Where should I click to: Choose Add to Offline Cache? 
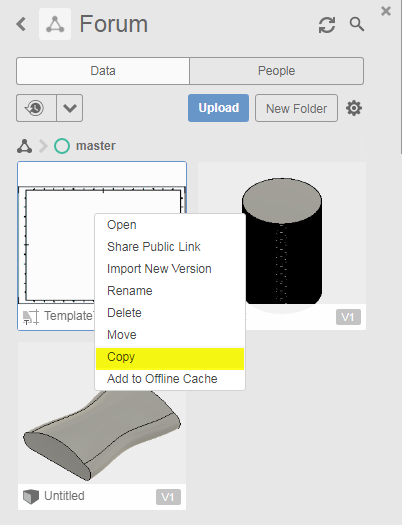(x=170, y=379)
